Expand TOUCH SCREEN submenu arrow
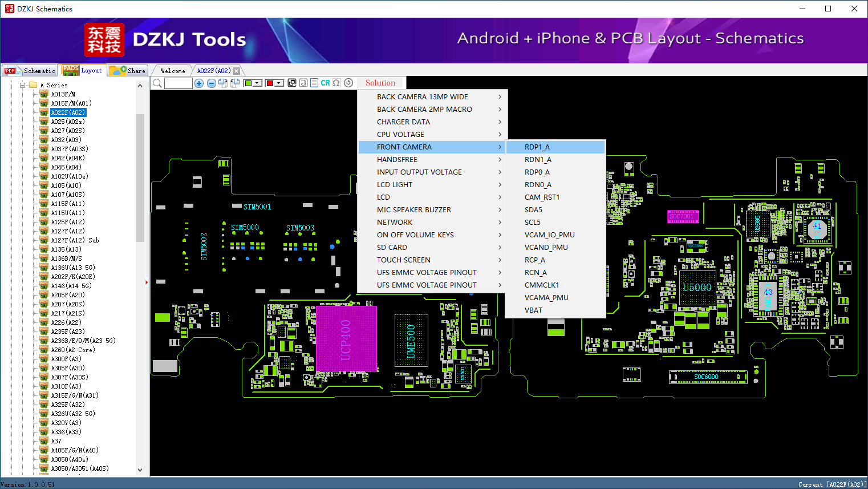This screenshot has height=489, width=868. pyautogui.click(x=500, y=260)
